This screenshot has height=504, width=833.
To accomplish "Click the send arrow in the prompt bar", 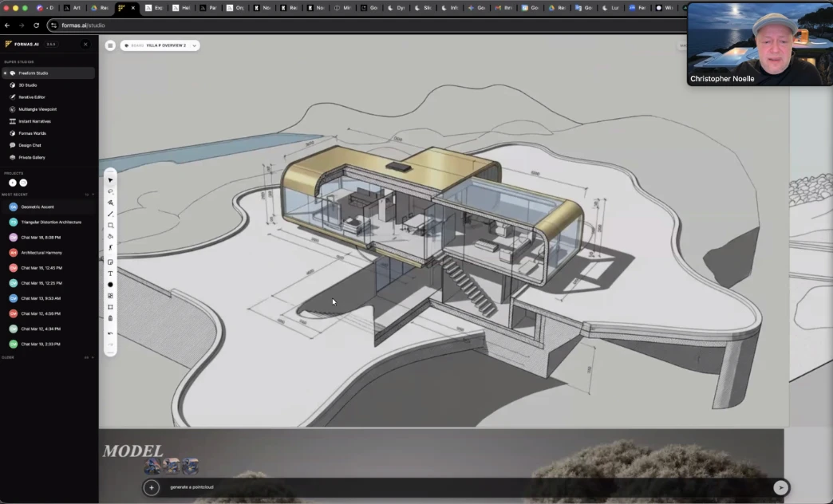I will [780, 487].
